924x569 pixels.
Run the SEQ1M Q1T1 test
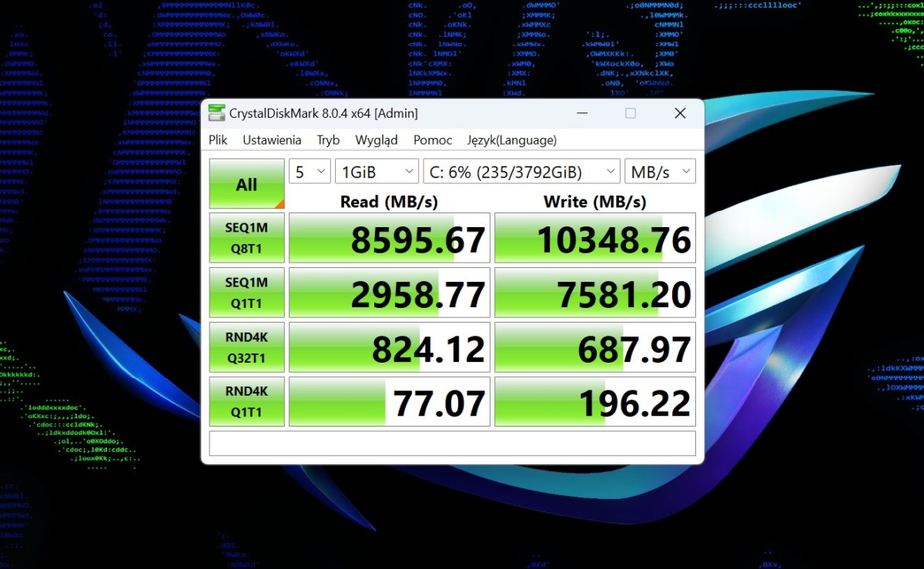[x=247, y=293]
